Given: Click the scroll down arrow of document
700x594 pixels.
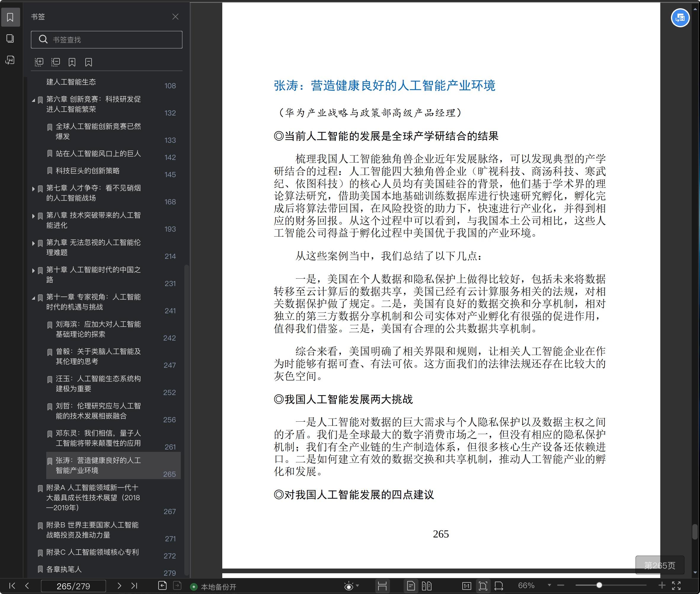Looking at the screenshot, I should 695,572.
